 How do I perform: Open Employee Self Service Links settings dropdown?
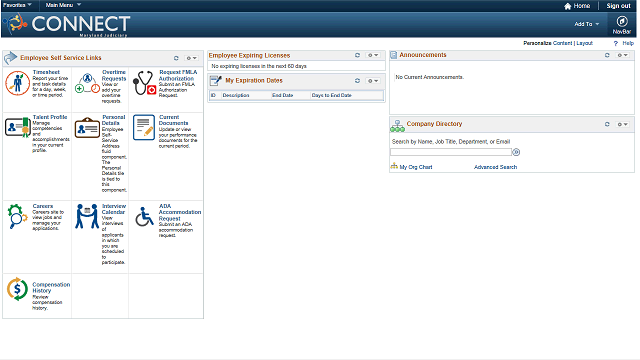point(191,58)
